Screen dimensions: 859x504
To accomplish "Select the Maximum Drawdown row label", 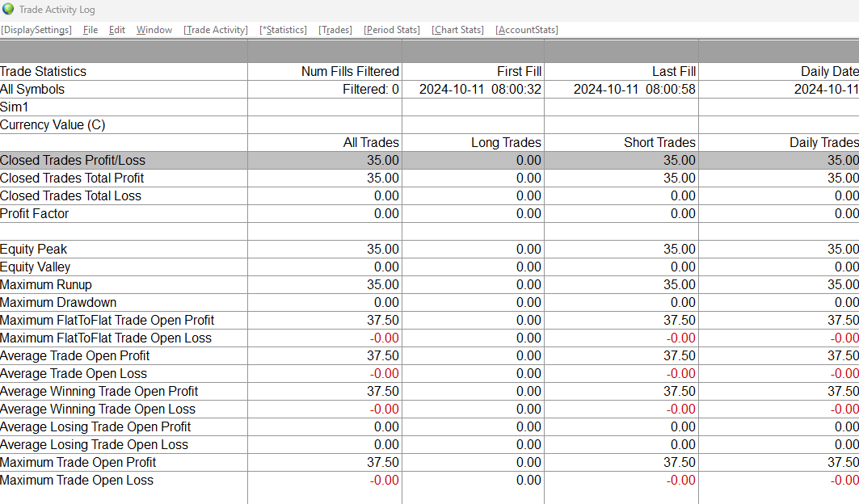I will 58,303.
